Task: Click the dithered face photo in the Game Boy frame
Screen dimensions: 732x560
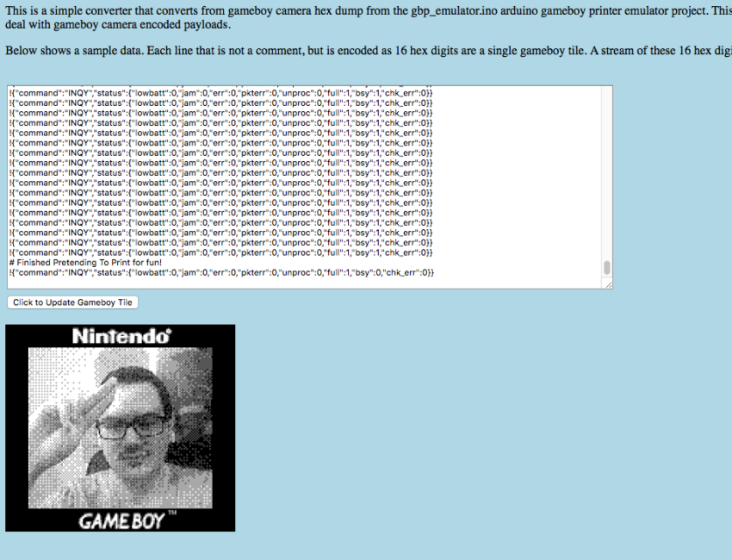Action: tap(121, 427)
